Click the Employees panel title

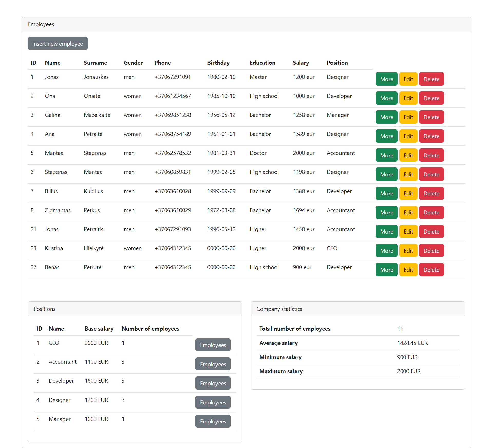click(x=41, y=24)
